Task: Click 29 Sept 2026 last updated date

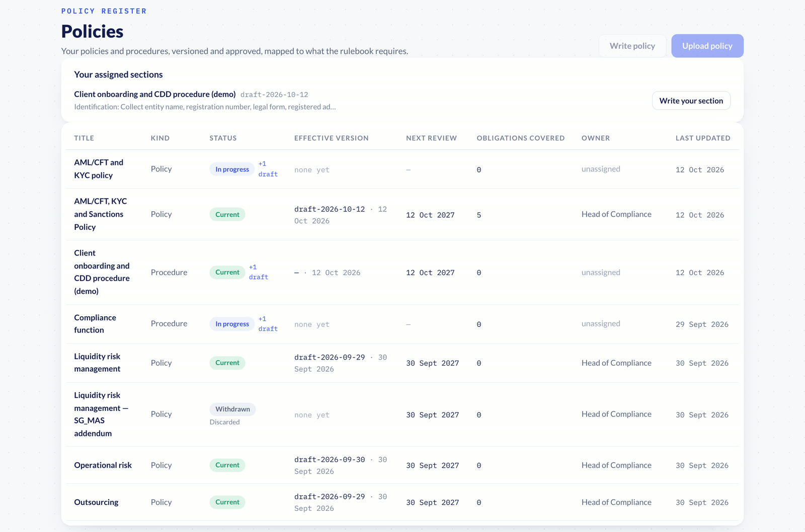Action: 702,324
